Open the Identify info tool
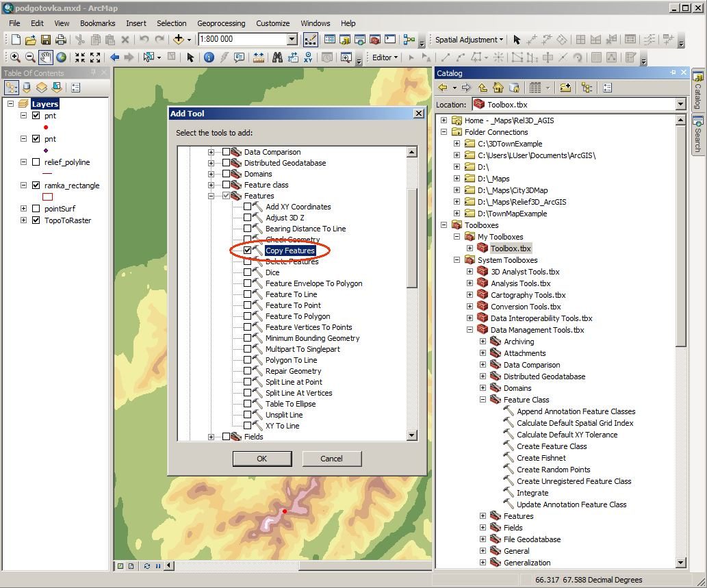This screenshot has width=707, height=588. pyautogui.click(x=209, y=57)
